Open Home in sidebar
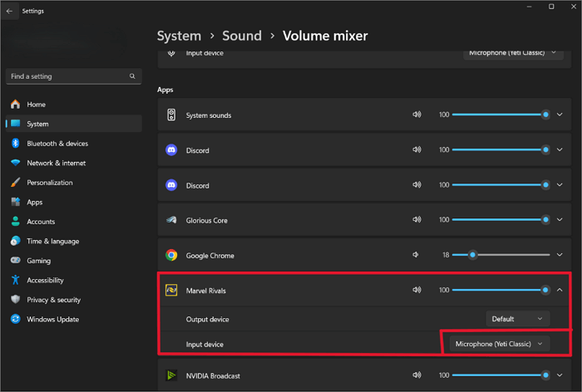 73,104
